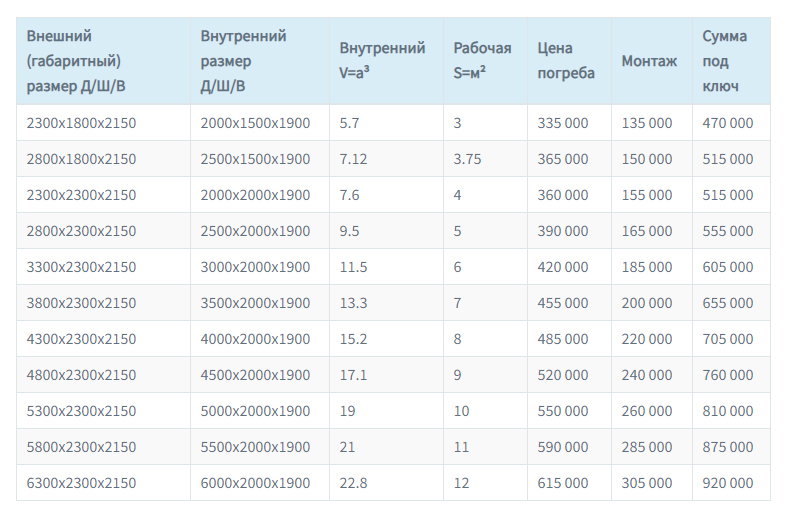Click turnkey total 920 000

click(x=728, y=483)
